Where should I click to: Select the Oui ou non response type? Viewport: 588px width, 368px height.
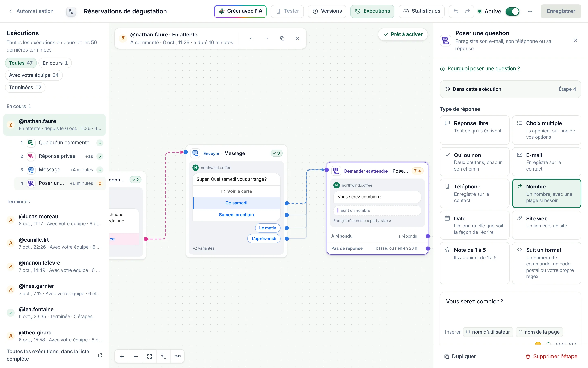474,162
